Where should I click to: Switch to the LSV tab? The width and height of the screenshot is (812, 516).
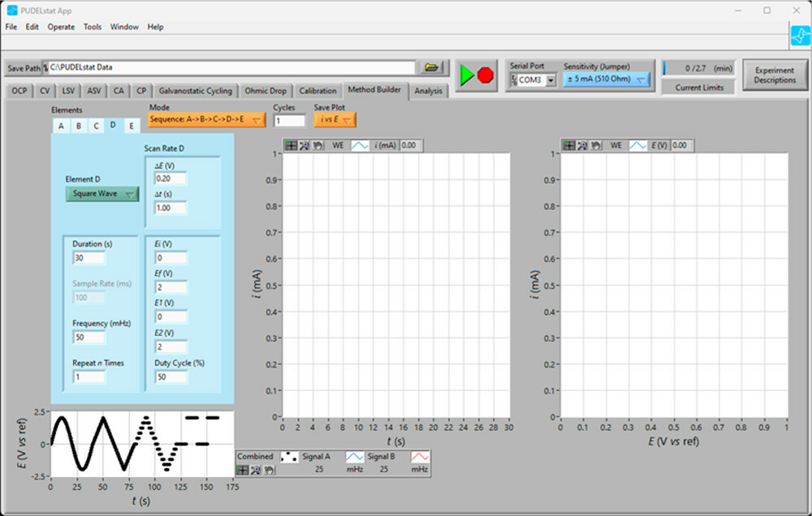click(x=68, y=91)
